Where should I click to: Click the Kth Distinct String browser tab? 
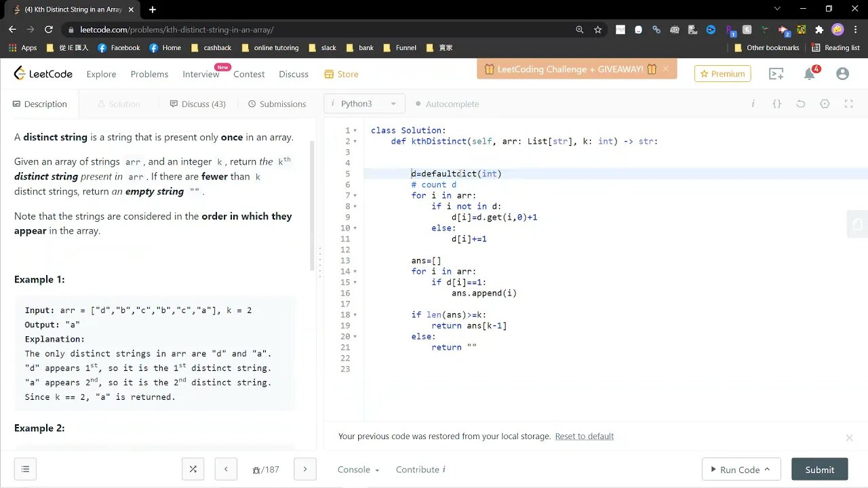coord(71,9)
